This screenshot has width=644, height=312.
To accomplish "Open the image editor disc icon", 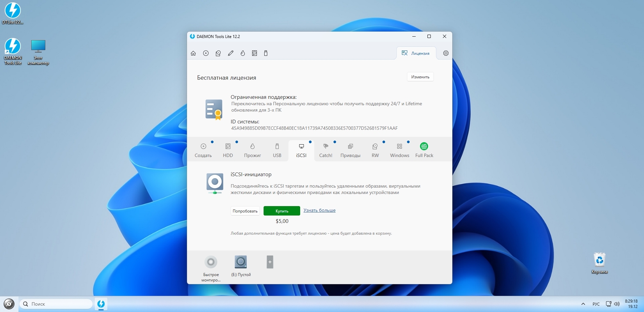I will (218, 53).
